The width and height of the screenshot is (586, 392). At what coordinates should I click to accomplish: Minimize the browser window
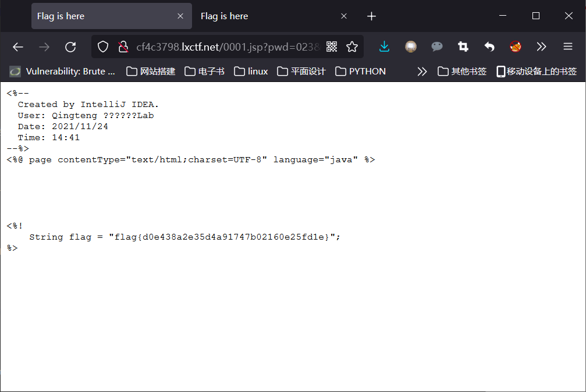503,16
